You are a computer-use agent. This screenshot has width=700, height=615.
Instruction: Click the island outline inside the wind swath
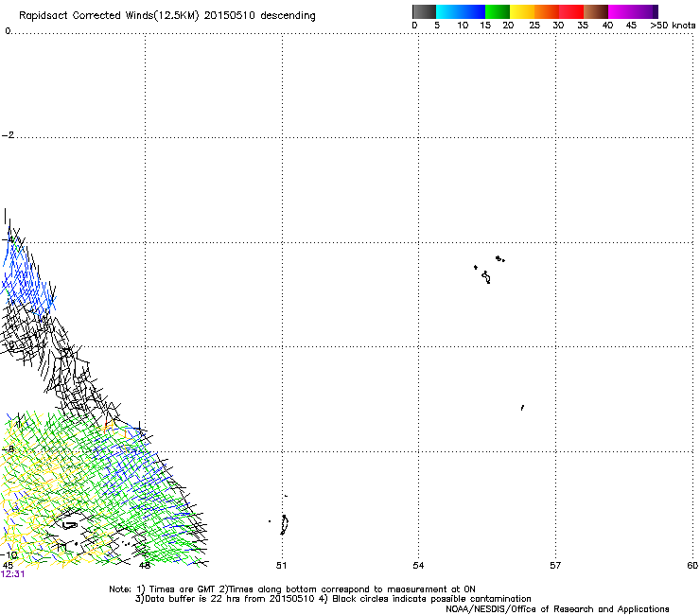click(x=70, y=525)
